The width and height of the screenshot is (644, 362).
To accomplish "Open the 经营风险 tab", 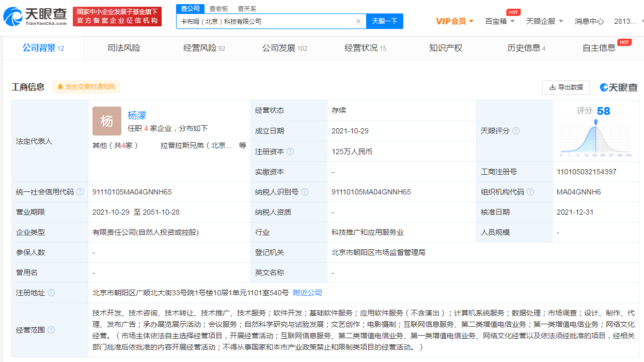I will 205,48.
